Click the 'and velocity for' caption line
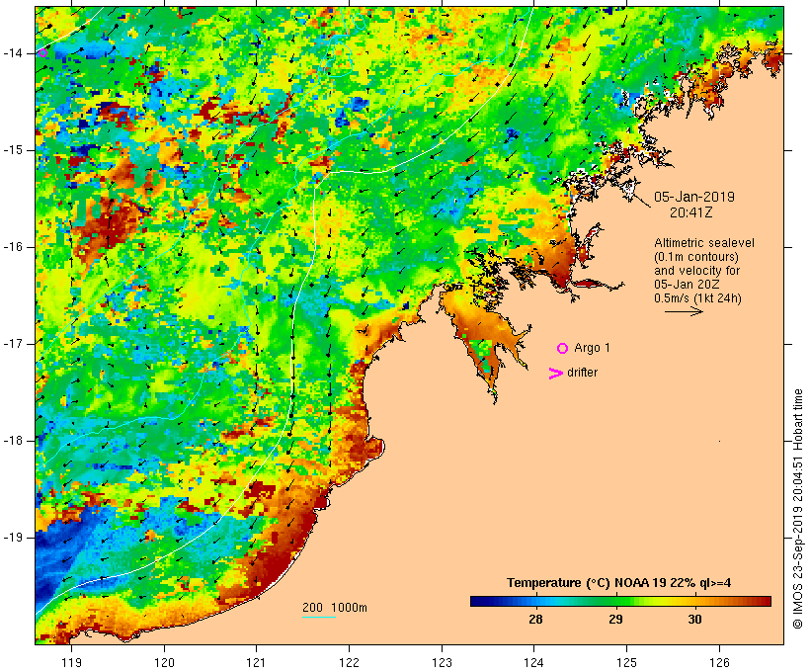The image size is (810, 672). (696, 271)
